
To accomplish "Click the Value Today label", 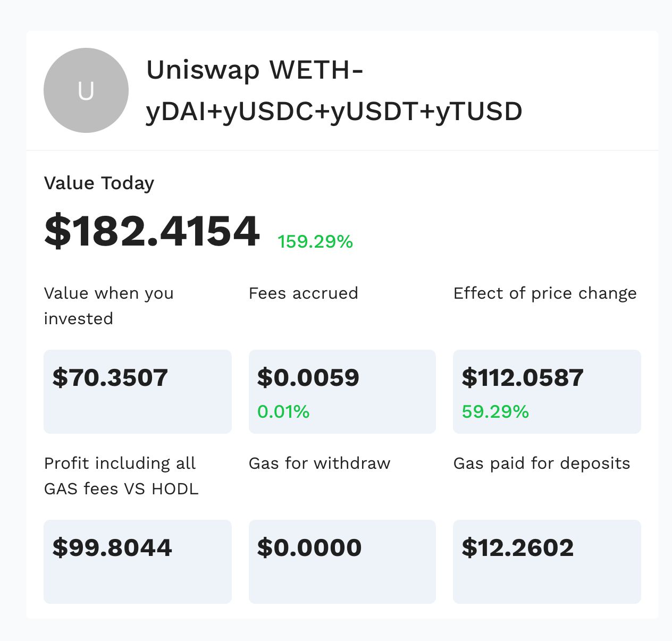I will (99, 183).
